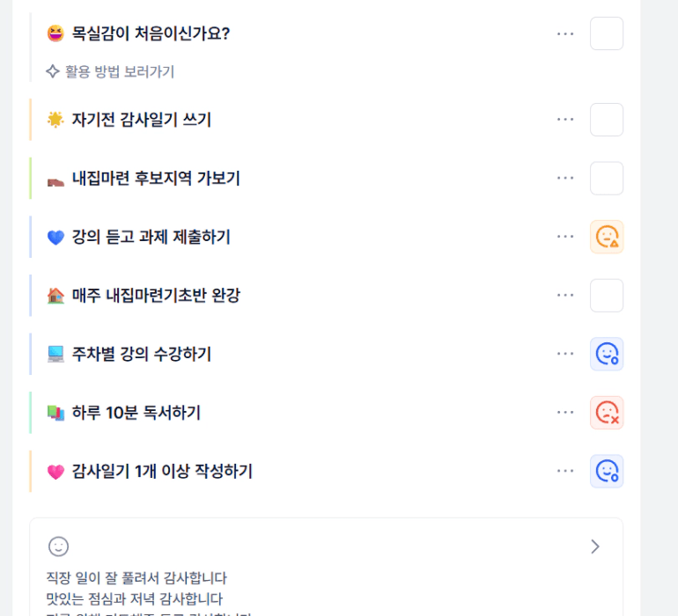Open the three-dot menu for 하루 10분 독서하기
The height and width of the screenshot is (616, 678).
pyautogui.click(x=565, y=413)
